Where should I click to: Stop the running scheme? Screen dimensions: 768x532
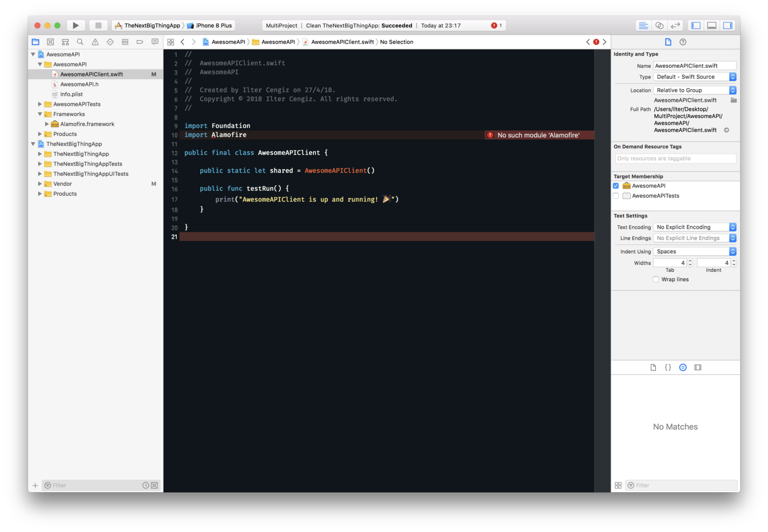[x=98, y=25]
